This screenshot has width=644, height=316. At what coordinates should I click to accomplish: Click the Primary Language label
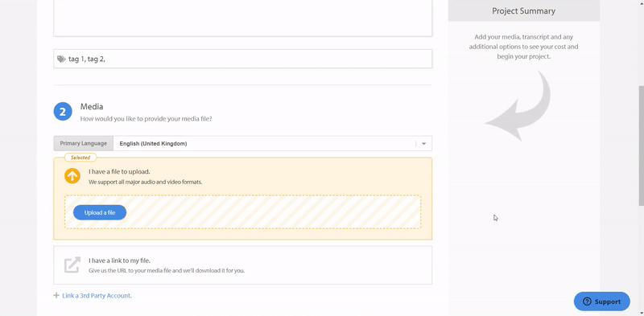84,144
